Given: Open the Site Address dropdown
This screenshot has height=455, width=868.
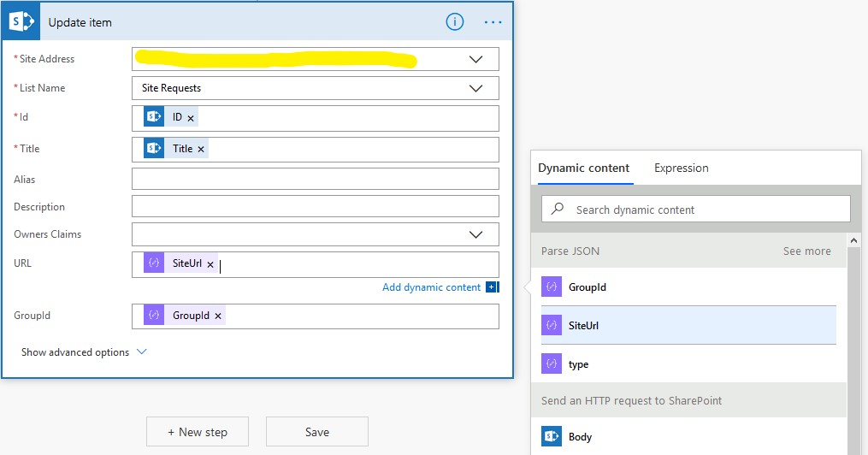Looking at the screenshot, I should 475,59.
